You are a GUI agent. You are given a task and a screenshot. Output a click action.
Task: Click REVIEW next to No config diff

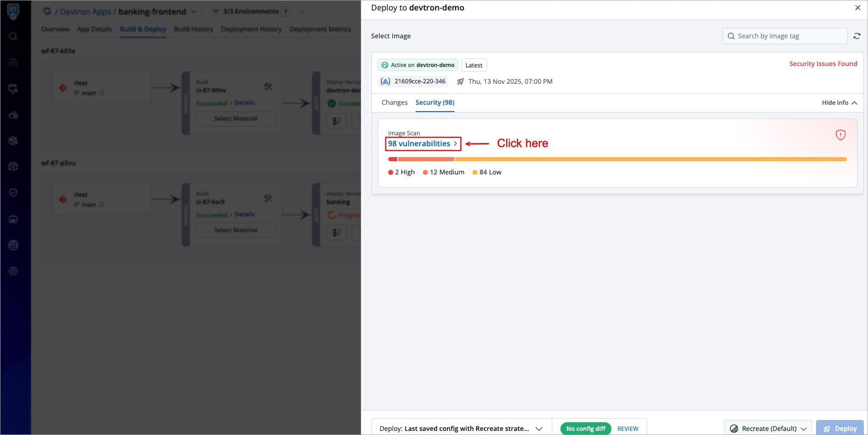click(627, 429)
